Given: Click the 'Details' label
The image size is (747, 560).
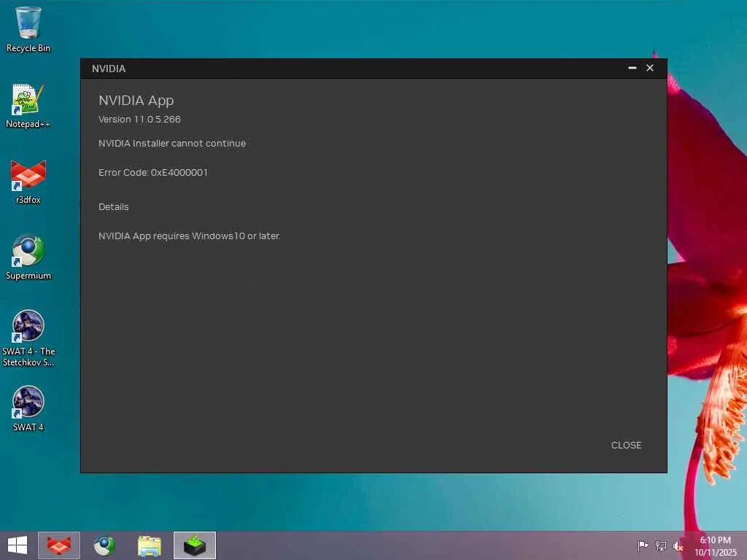Looking at the screenshot, I should [x=113, y=206].
